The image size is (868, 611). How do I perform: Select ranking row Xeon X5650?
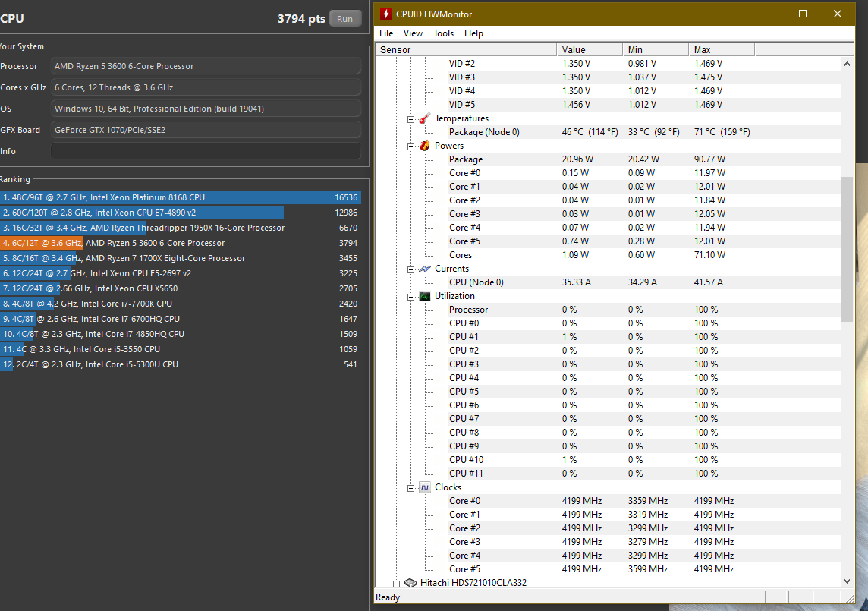point(181,288)
